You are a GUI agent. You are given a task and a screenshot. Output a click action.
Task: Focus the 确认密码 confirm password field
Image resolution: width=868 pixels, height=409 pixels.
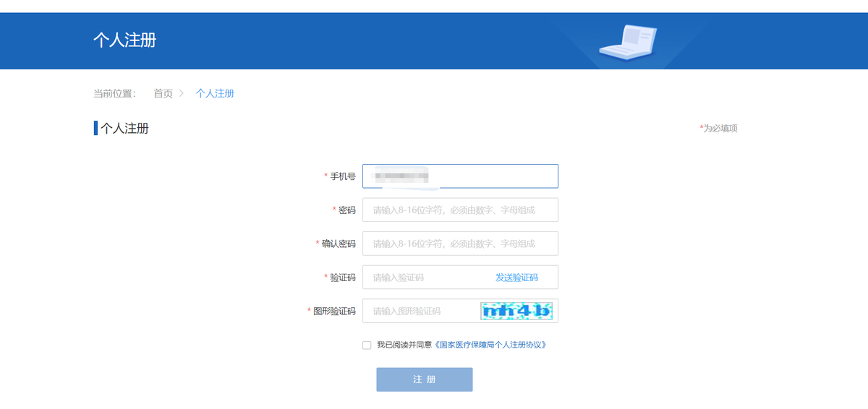click(460, 244)
